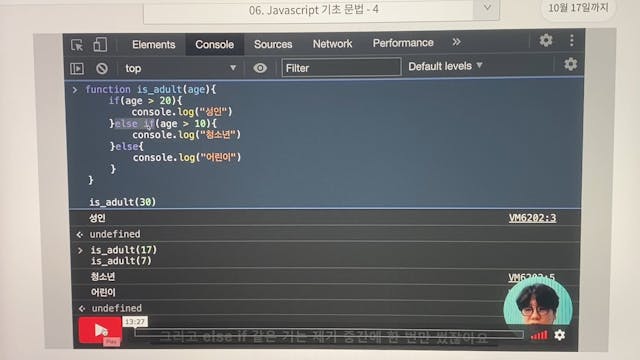Click the video progress bar
Image resolution: width=640 pixels, height=360 pixels.
pyautogui.click(x=329, y=335)
